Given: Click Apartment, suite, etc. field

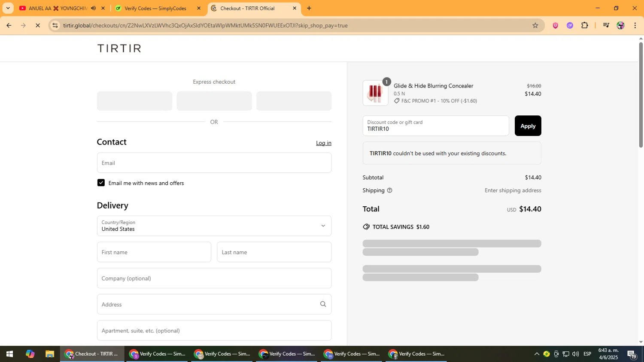Looking at the screenshot, I should [214, 330].
